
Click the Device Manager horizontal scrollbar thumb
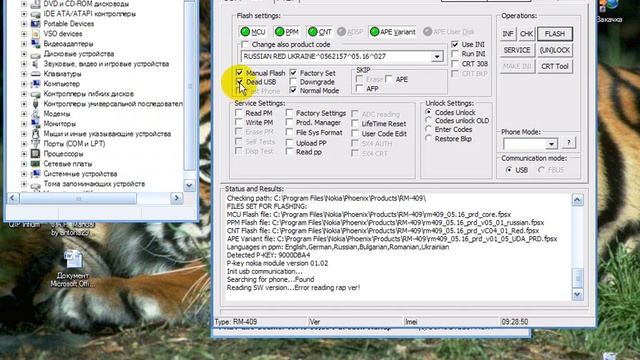point(78,198)
